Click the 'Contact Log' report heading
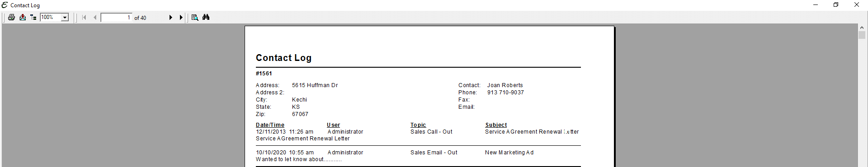This screenshot has width=868, height=167. (x=283, y=58)
